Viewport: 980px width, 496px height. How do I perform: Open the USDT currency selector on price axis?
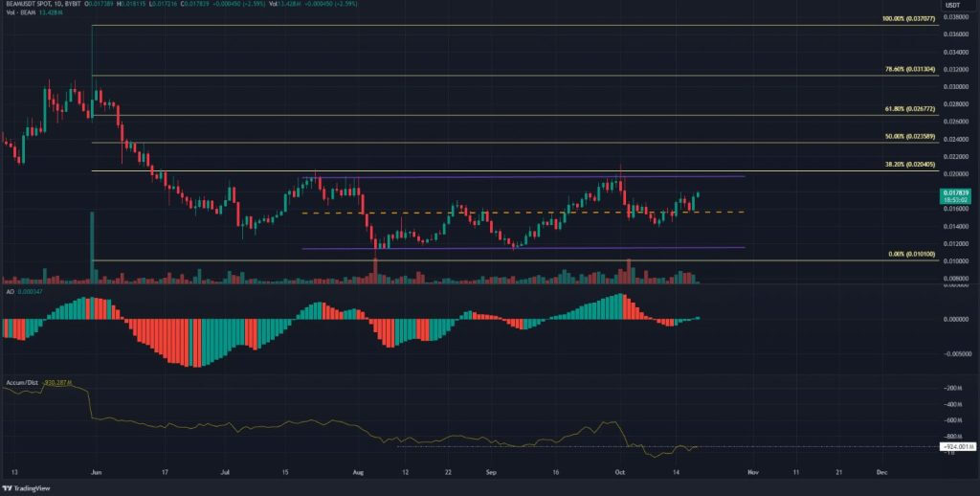click(952, 6)
